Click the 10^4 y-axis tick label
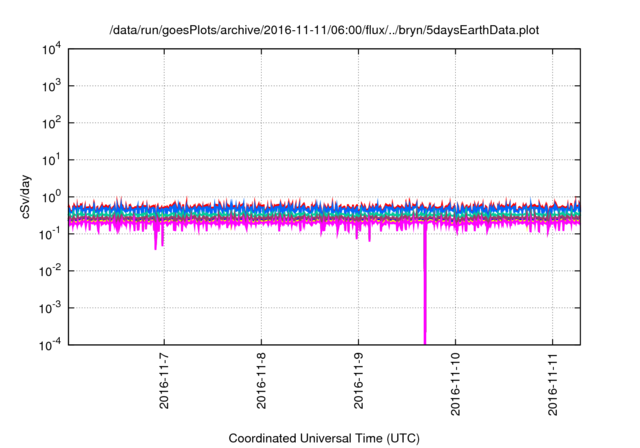The height and width of the screenshot is (448, 640). [52, 50]
